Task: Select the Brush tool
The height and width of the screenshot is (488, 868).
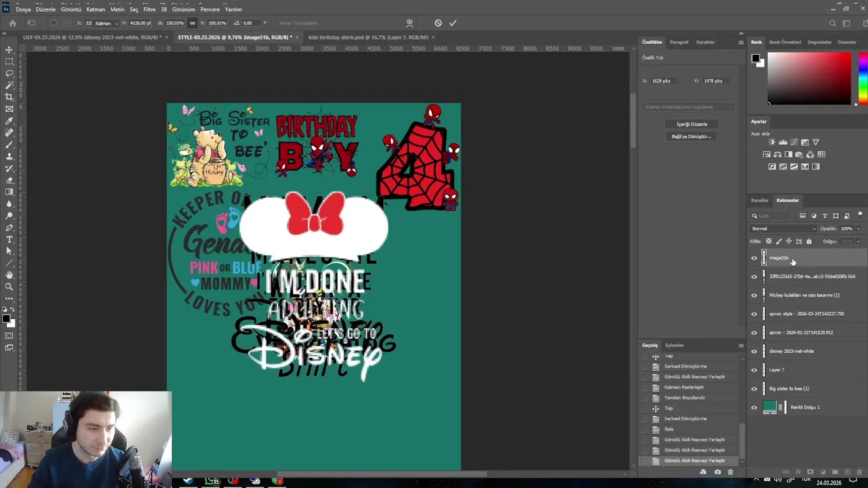Action: [9, 145]
